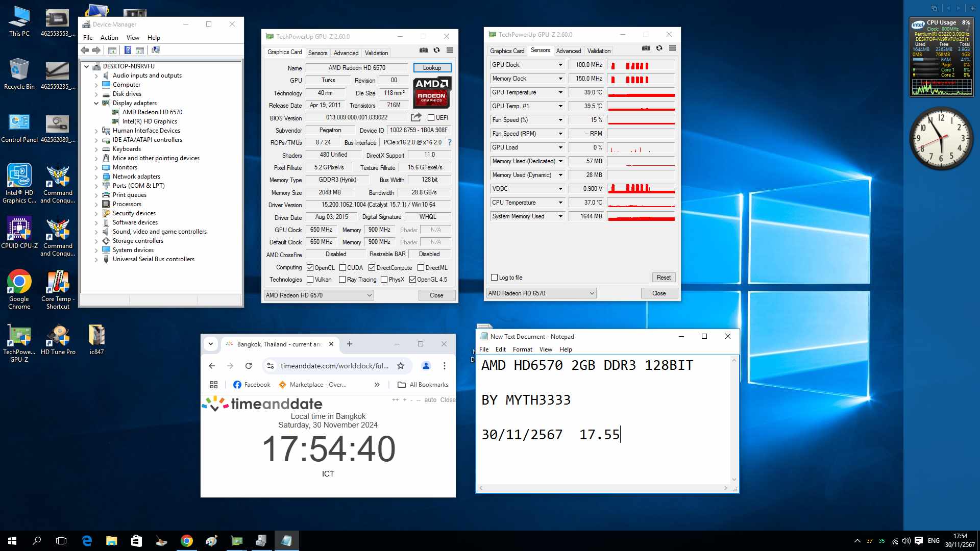Viewport: 980px width, 551px height.
Task: Open GPU Clock sensor dropdown
Action: pyautogui.click(x=560, y=65)
